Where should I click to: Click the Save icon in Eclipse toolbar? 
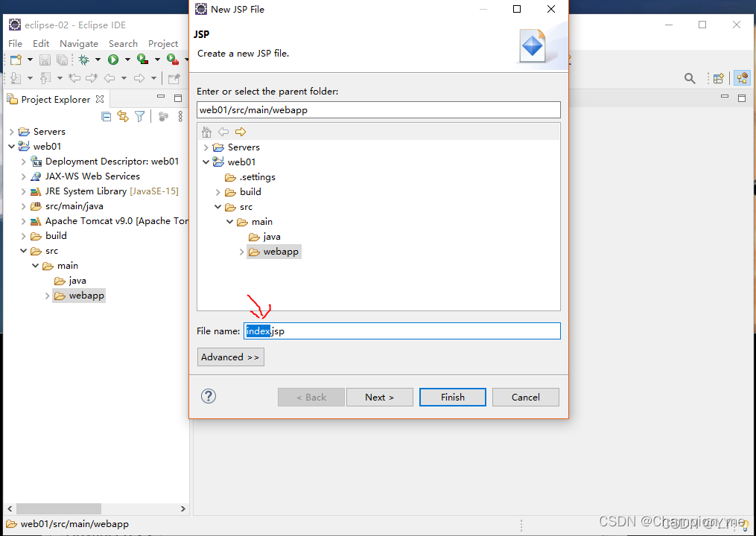click(x=45, y=60)
